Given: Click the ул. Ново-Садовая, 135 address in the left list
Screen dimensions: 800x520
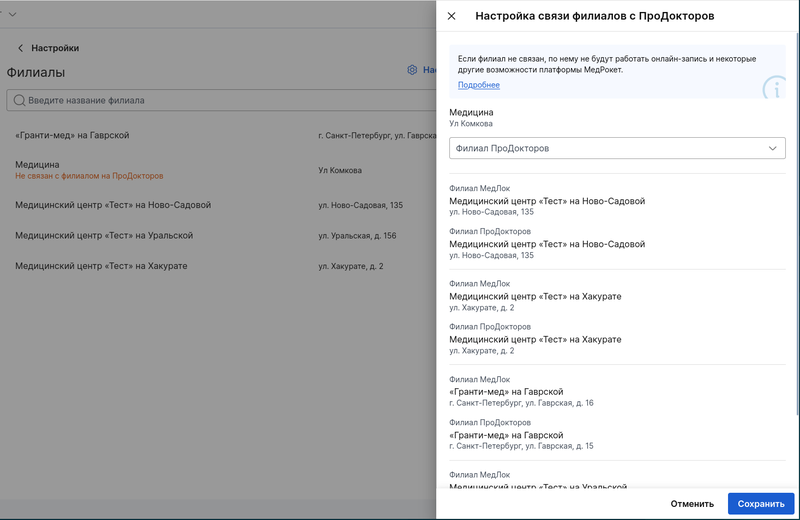Looking at the screenshot, I should [x=360, y=205].
